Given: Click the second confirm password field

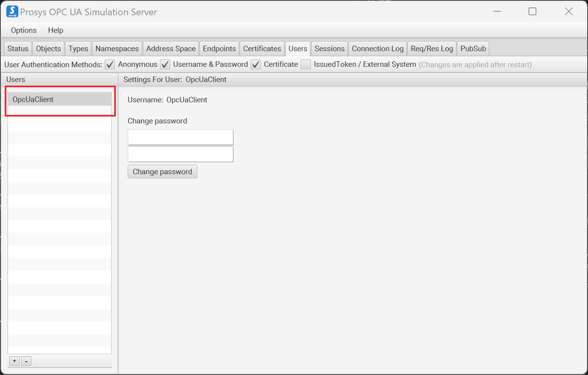Looking at the screenshot, I should click(181, 154).
